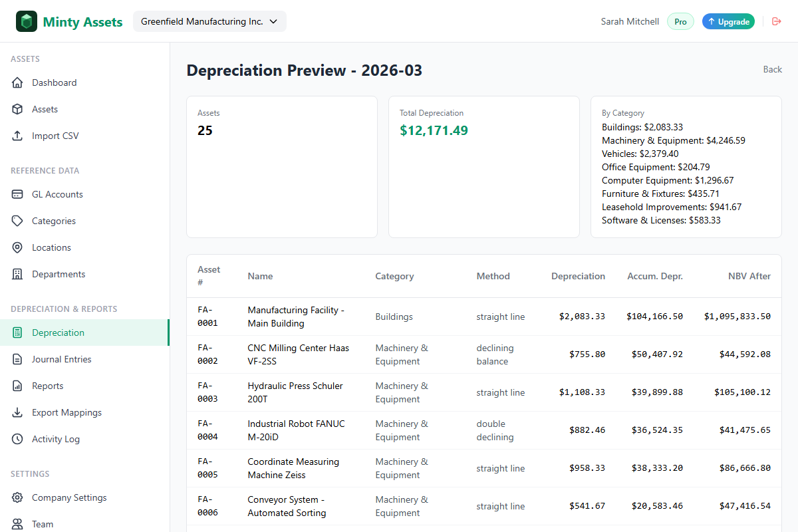
Task: Open Company Settings page
Action: pos(84,497)
